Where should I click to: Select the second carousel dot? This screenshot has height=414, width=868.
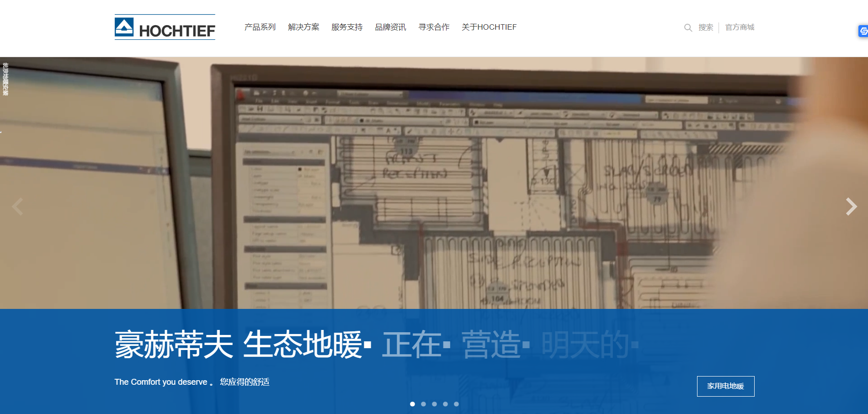tap(423, 404)
